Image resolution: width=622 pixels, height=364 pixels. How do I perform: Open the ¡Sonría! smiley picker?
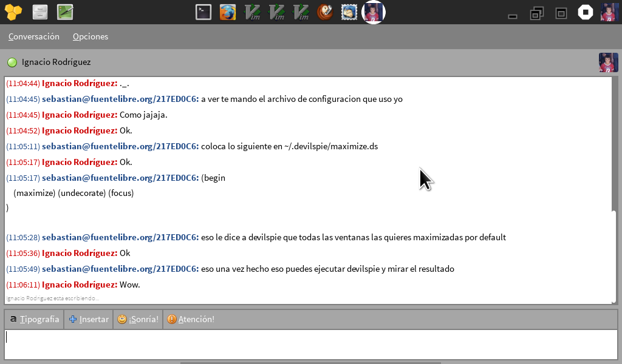[x=138, y=319]
